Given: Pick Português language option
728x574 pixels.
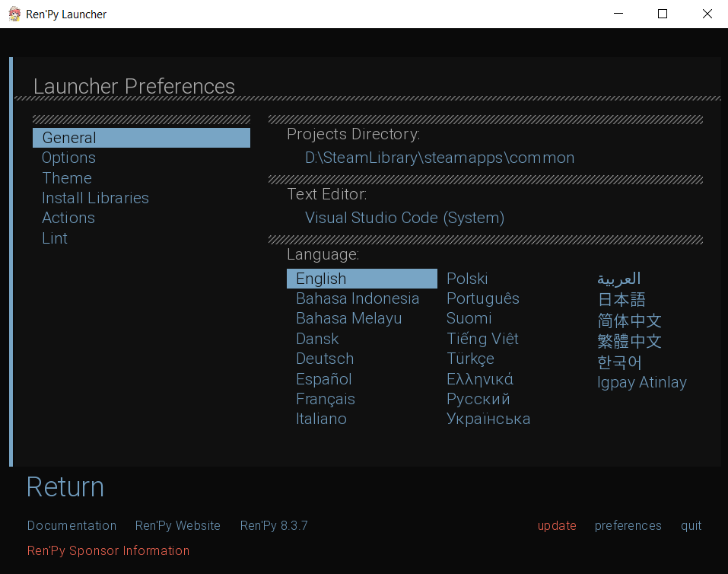Looking at the screenshot, I should pyautogui.click(x=483, y=298).
